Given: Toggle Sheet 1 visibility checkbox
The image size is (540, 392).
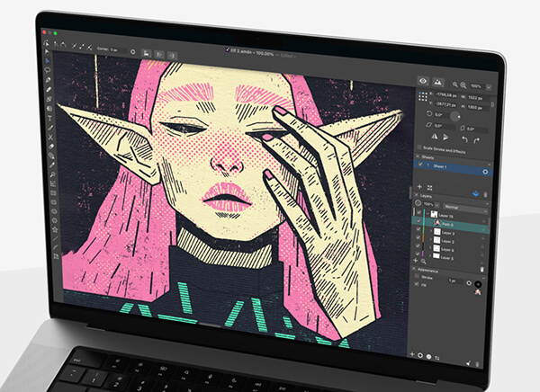Looking at the screenshot, I should pyautogui.click(x=419, y=165).
